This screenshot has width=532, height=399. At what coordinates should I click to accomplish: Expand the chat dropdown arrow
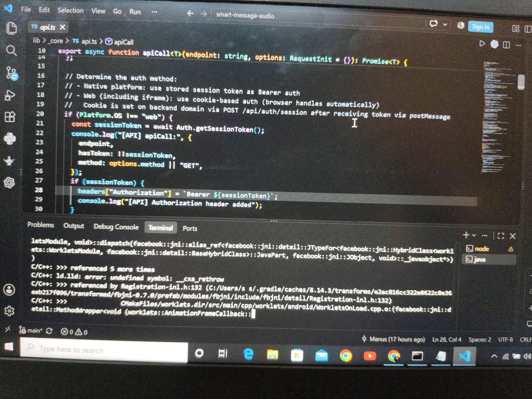tap(445, 24)
